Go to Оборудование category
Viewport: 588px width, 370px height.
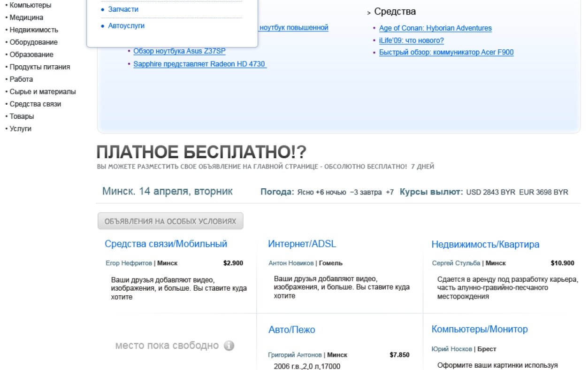34,42
